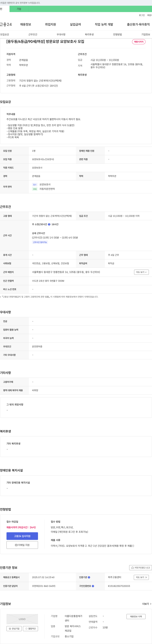
Task: Open the 실업급여 main menu
Action: [75, 24]
